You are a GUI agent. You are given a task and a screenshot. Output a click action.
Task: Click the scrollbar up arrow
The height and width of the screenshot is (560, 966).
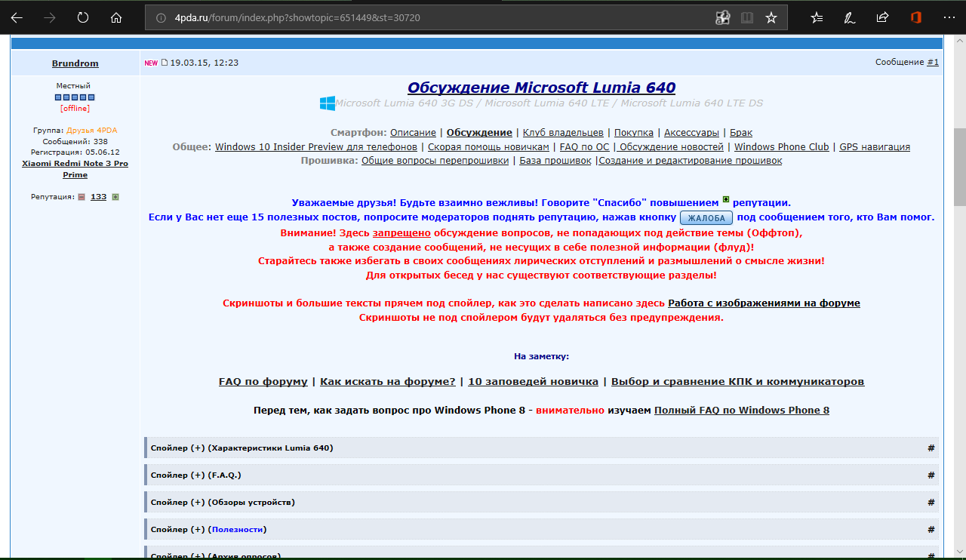click(960, 42)
